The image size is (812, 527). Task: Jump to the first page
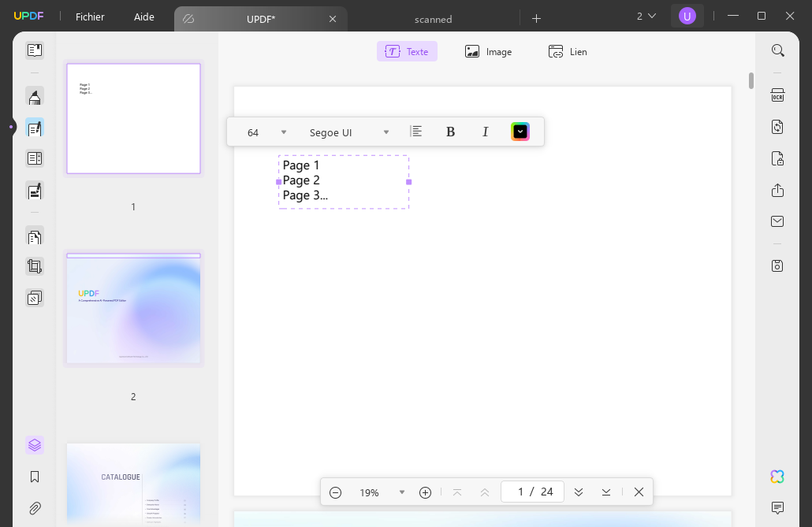tap(457, 492)
